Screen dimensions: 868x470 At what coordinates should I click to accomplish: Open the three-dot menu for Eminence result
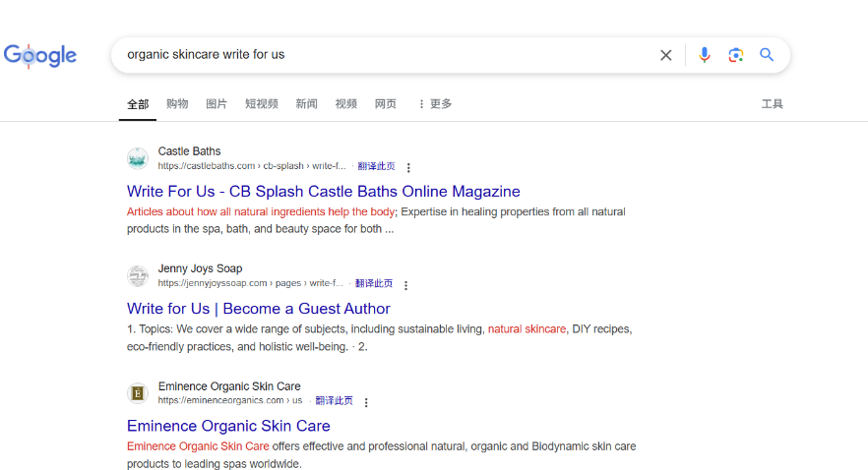(x=366, y=403)
